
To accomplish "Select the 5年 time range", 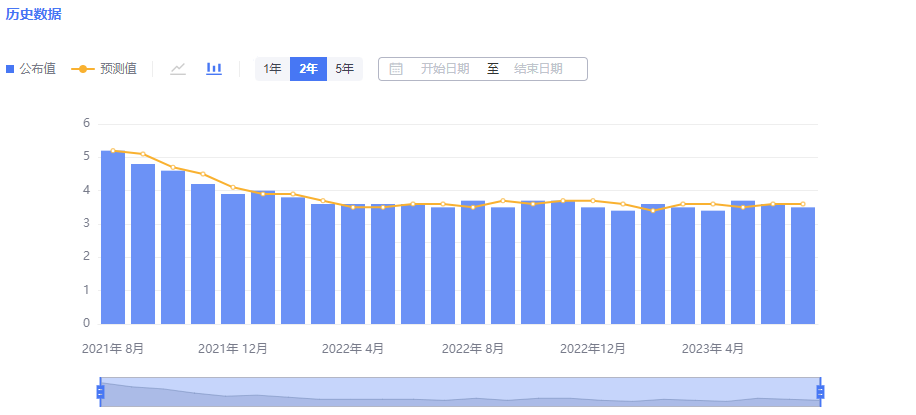I will pyautogui.click(x=344, y=69).
